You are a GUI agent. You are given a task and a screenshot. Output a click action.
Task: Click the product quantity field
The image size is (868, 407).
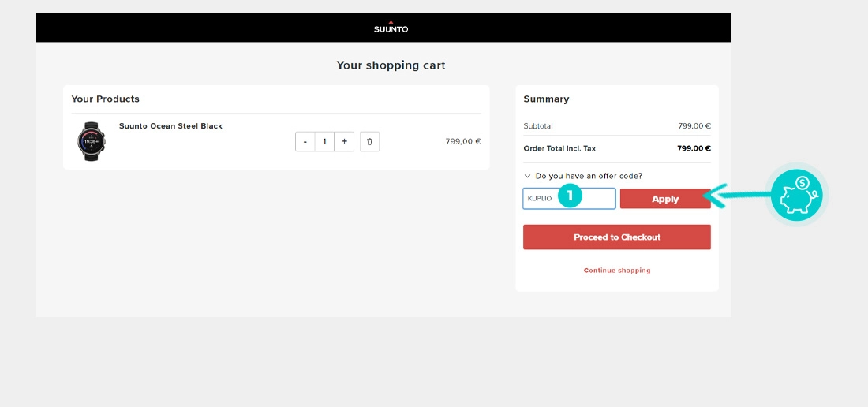point(324,142)
